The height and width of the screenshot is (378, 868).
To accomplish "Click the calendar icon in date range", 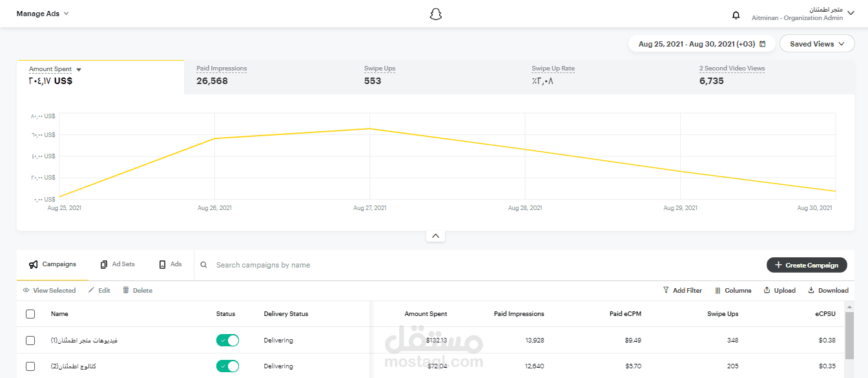I will pyautogui.click(x=763, y=44).
